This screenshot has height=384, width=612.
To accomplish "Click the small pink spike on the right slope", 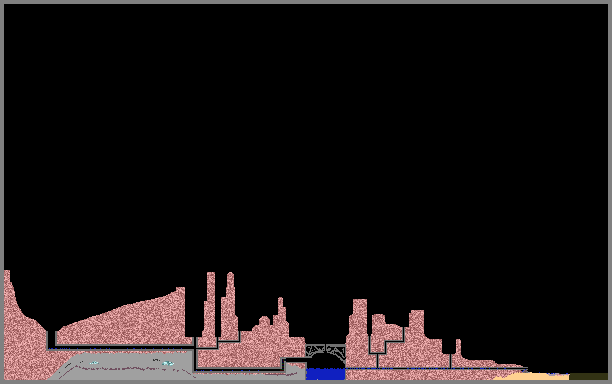I will coord(458,348).
